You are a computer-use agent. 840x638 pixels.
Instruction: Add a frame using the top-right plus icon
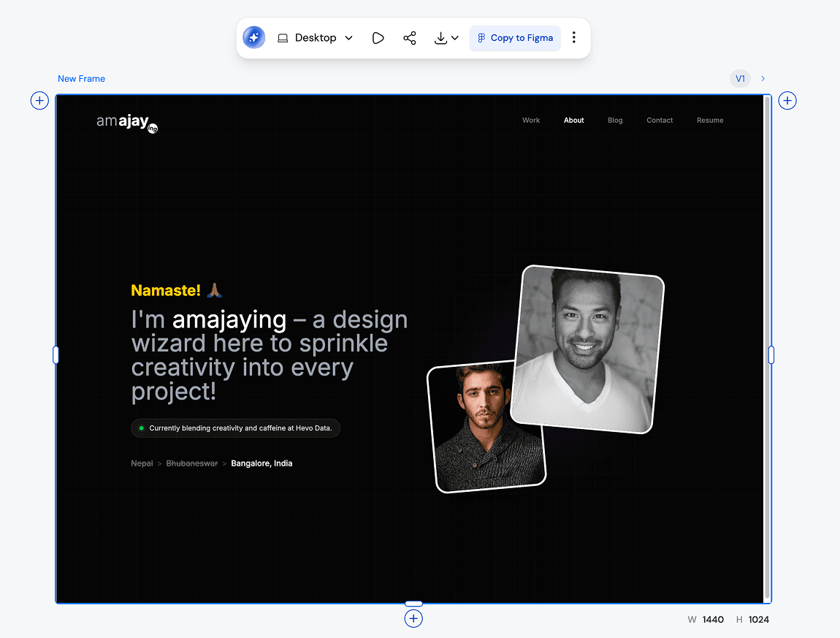pyautogui.click(x=787, y=101)
